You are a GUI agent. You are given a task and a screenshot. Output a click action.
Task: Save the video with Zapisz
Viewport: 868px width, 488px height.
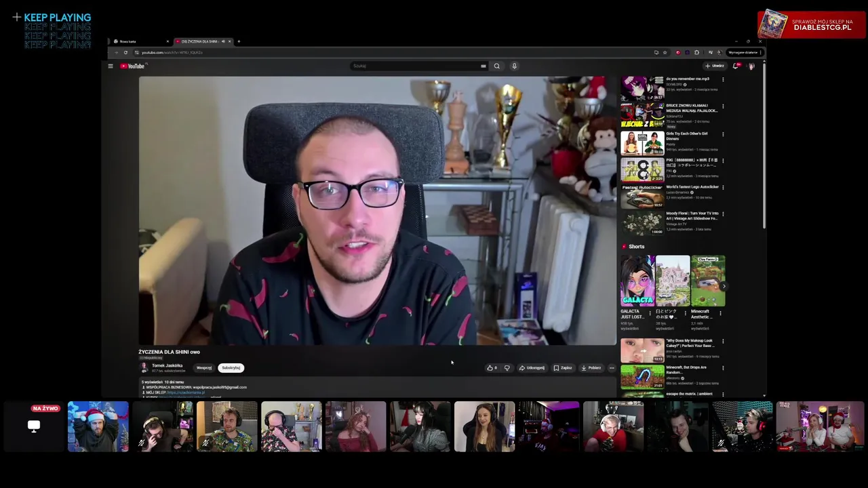click(563, 368)
